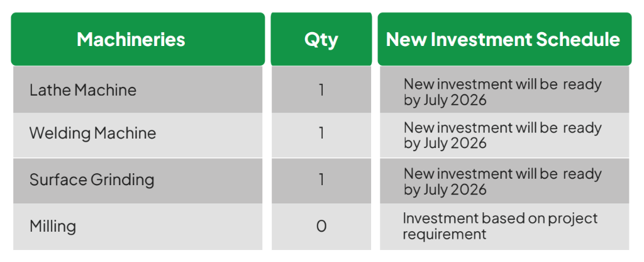Screen dimensions: 644x262
Task: Select Surface Grinding investment schedule text
Action: (502, 181)
